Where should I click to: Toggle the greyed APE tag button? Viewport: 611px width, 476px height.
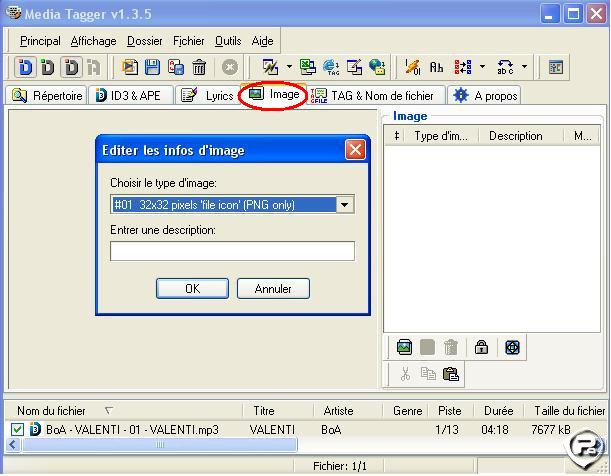94,67
